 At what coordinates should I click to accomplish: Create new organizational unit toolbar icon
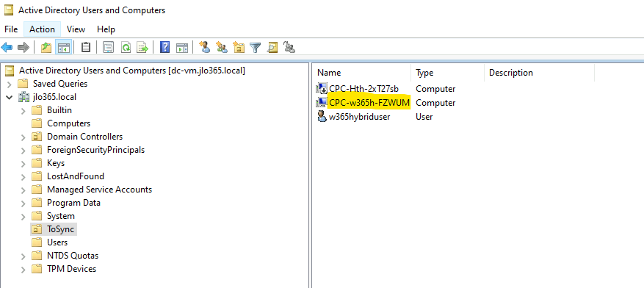click(239, 48)
